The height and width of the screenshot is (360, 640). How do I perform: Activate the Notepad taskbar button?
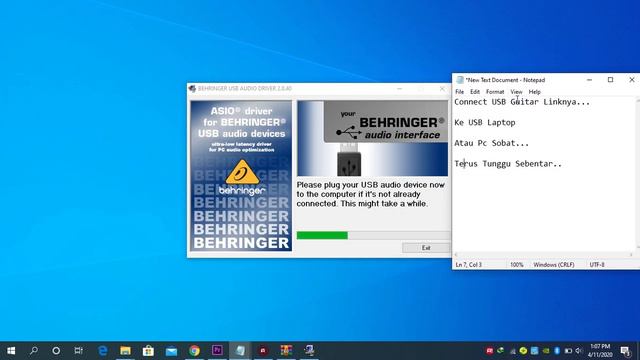click(240, 351)
